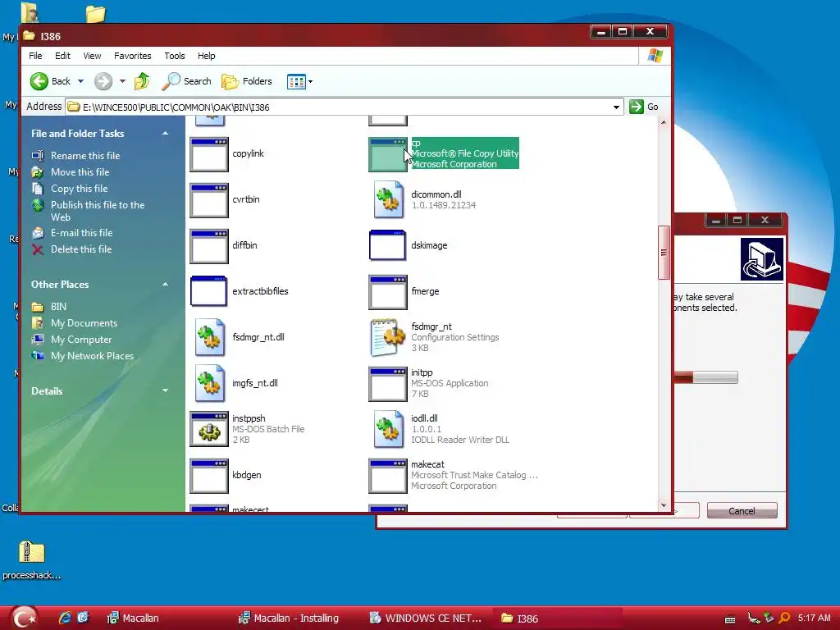Select the makecat file icon
The height and width of the screenshot is (630, 840).
pyautogui.click(x=388, y=477)
